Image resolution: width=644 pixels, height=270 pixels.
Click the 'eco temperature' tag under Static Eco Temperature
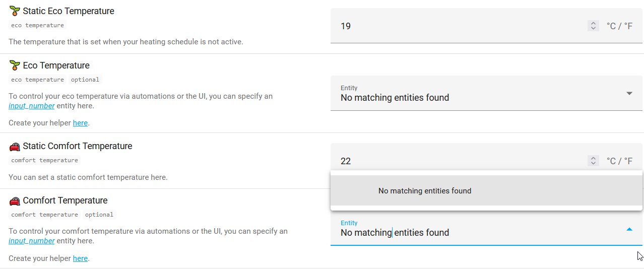coord(38,25)
